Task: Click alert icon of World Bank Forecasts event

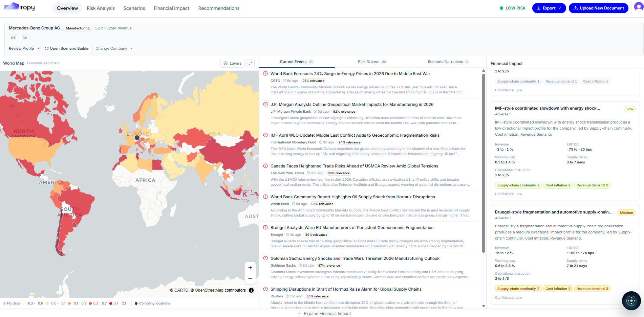Action: tap(265, 73)
